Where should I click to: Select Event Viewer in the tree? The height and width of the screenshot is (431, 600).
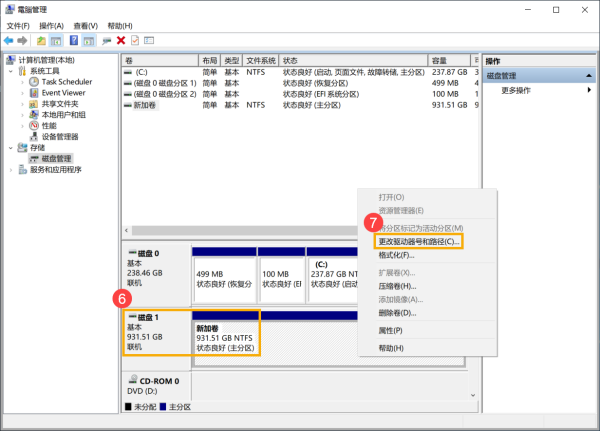click(63, 93)
